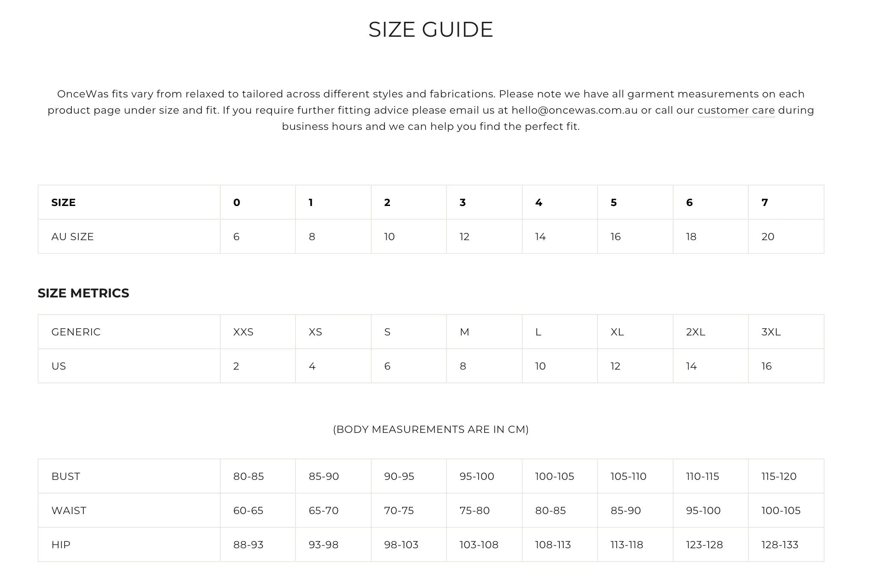Viewport: 887px width, 588px height.
Task: Click hip measurement 128-133 cell
Action: click(786, 544)
